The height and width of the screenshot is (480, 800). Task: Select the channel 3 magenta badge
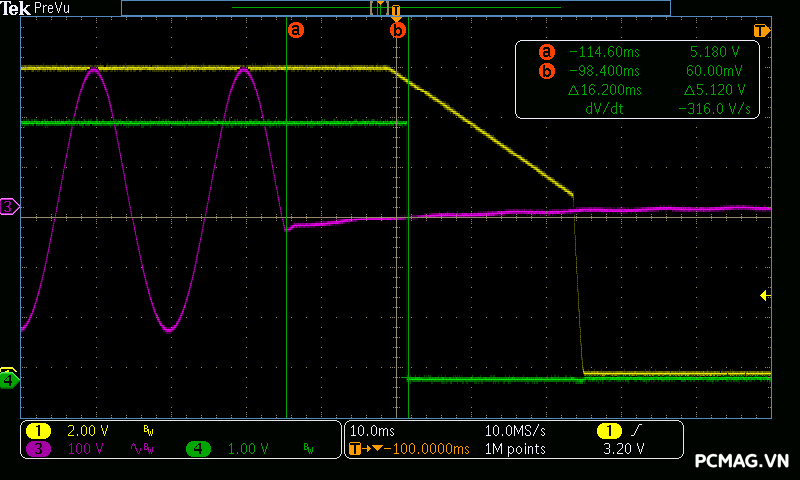[x=39, y=449]
